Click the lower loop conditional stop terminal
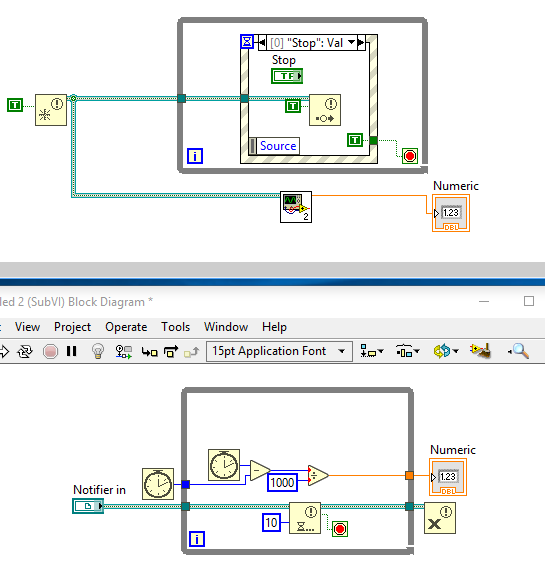Screen dimensions: 545x565 coord(340,529)
